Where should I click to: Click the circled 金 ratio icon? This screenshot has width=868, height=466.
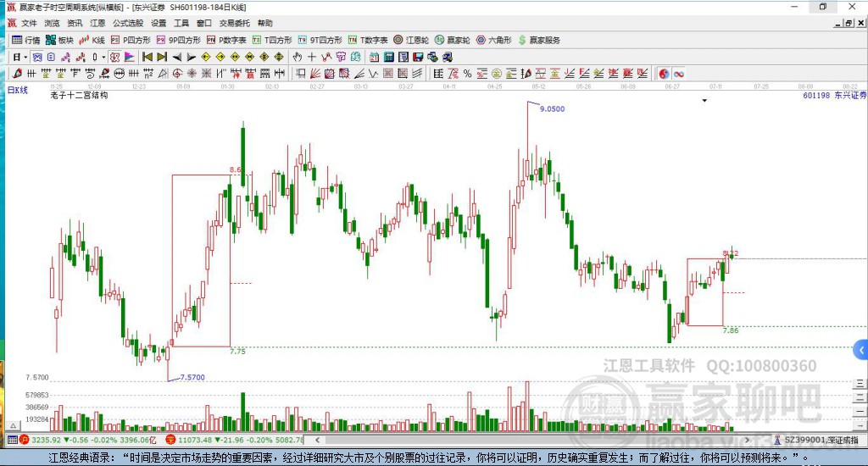click(x=497, y=74)
